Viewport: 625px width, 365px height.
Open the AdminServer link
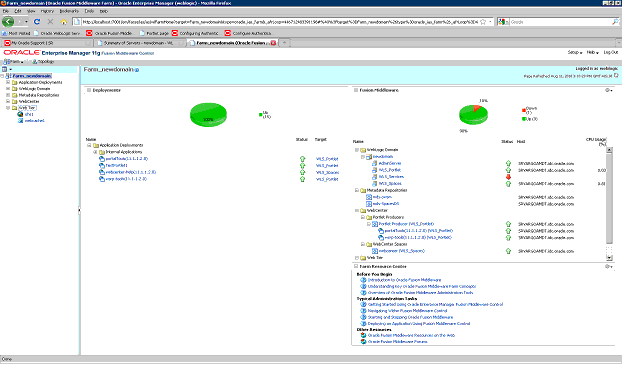coord(390,163)
